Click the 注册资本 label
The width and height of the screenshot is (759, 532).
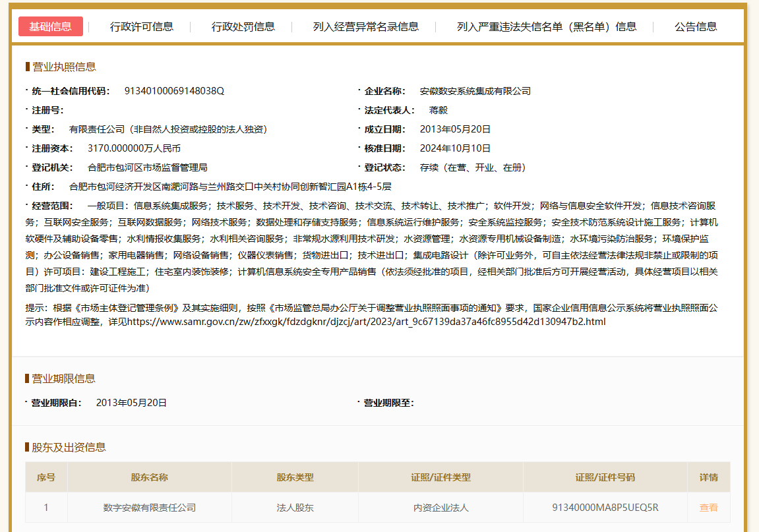click(x=53, y=148)
